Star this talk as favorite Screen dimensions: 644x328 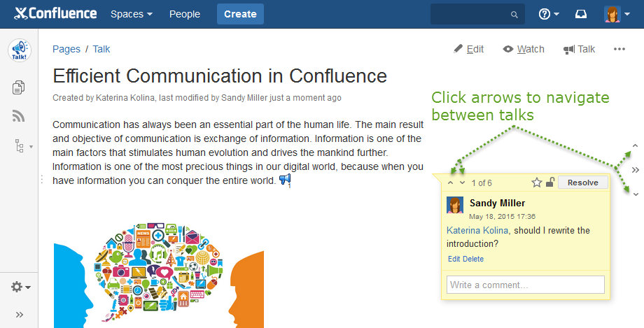537,183
